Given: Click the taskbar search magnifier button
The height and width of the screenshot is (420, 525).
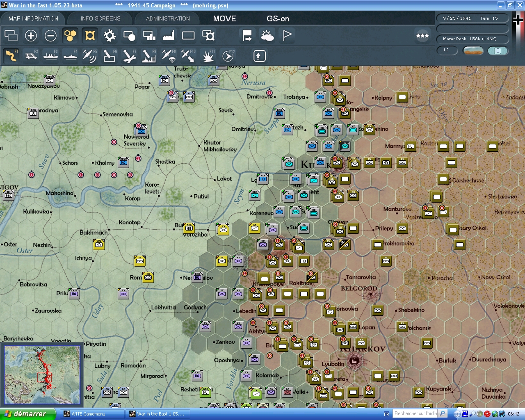Looking at the screenshot, I should [x=443, y=413].
